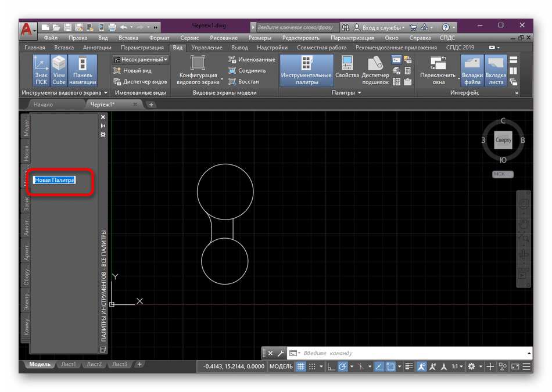
Task: Switch to the Аннотации ribbon tab
Action: tap(97, 48)
